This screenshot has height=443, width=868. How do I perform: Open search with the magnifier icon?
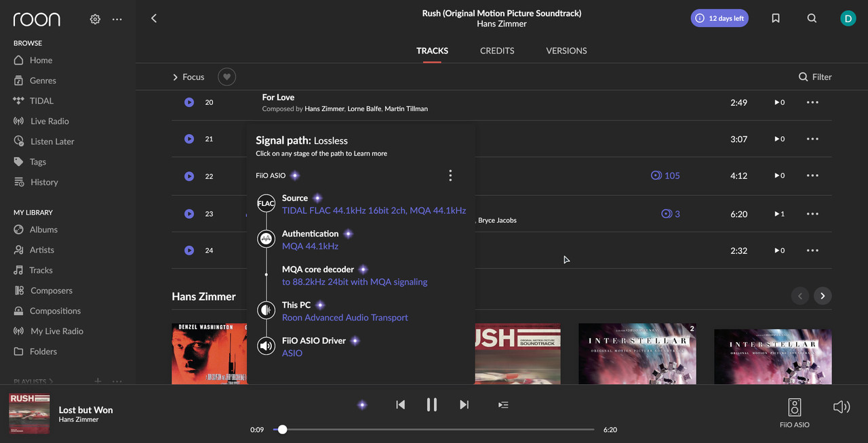[812, 18]
